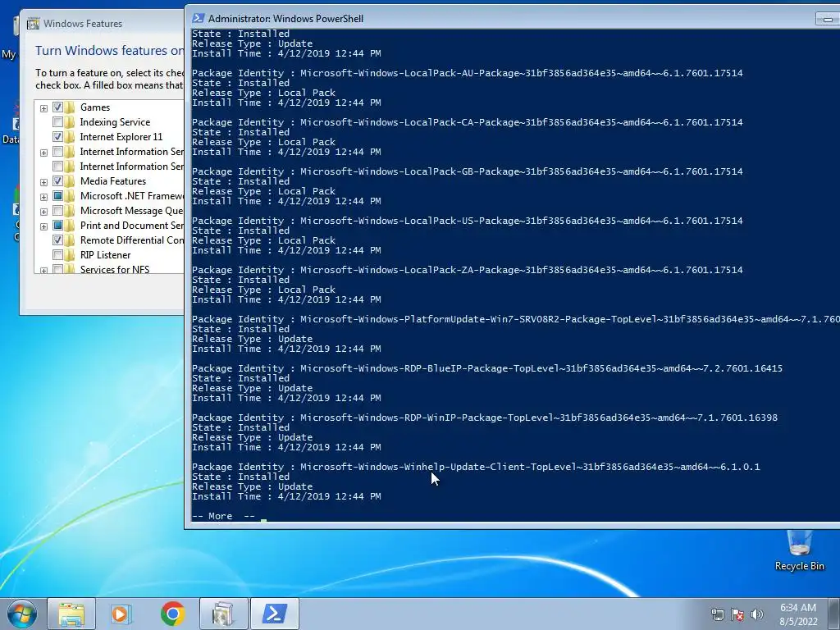Select the Indexing Service feature label
840x630 pixels.
click(x=115, y=122)
